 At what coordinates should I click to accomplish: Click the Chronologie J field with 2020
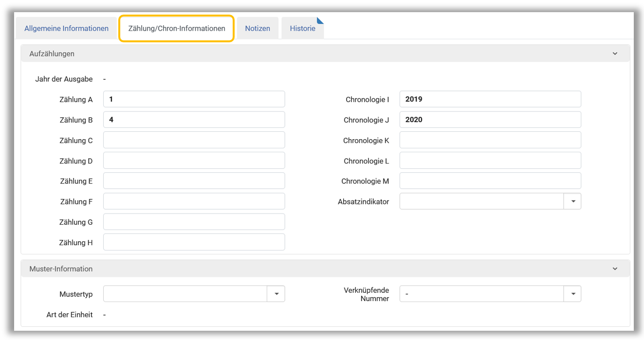pos(490,120)
